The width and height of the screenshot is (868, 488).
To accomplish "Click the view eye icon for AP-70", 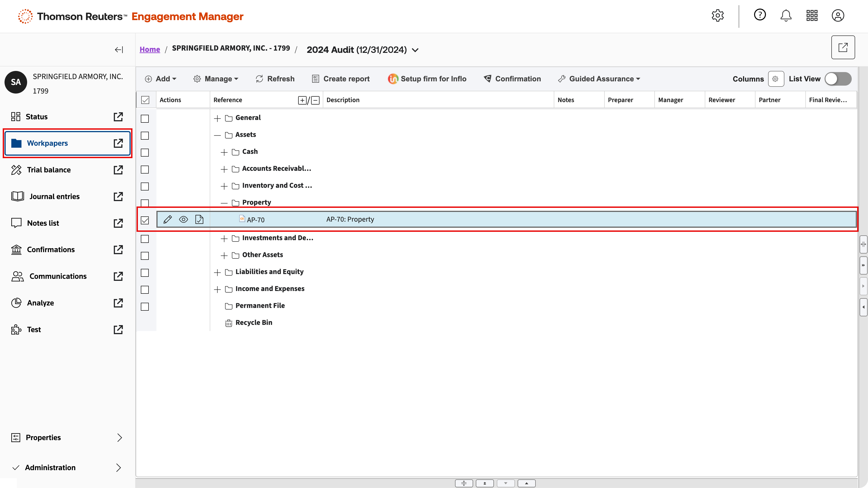I will [183, 220].
